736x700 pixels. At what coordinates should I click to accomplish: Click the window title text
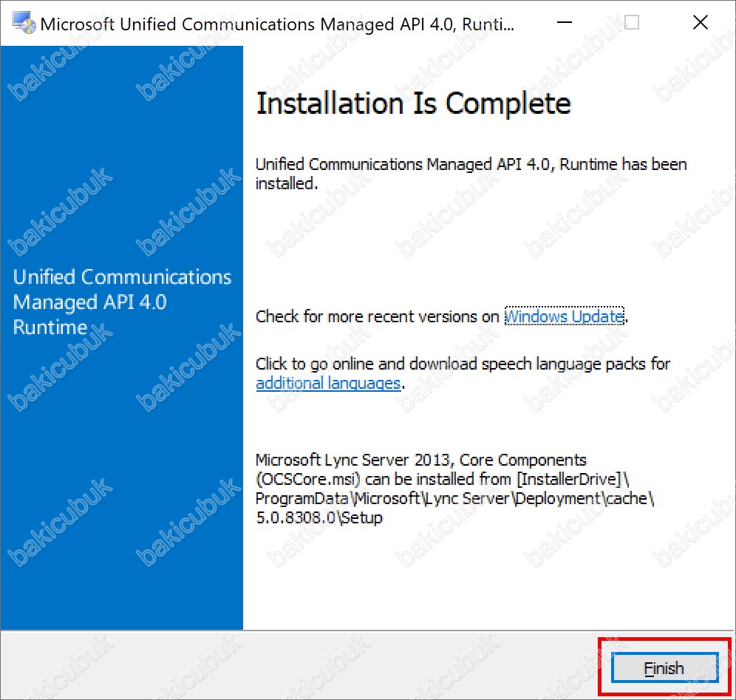point(277,24)
